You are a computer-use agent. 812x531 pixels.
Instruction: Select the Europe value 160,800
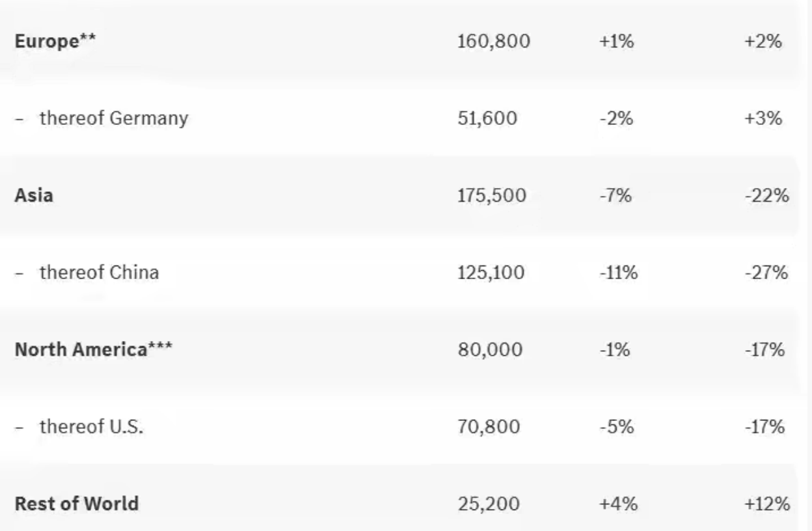[x=494, y=42]
